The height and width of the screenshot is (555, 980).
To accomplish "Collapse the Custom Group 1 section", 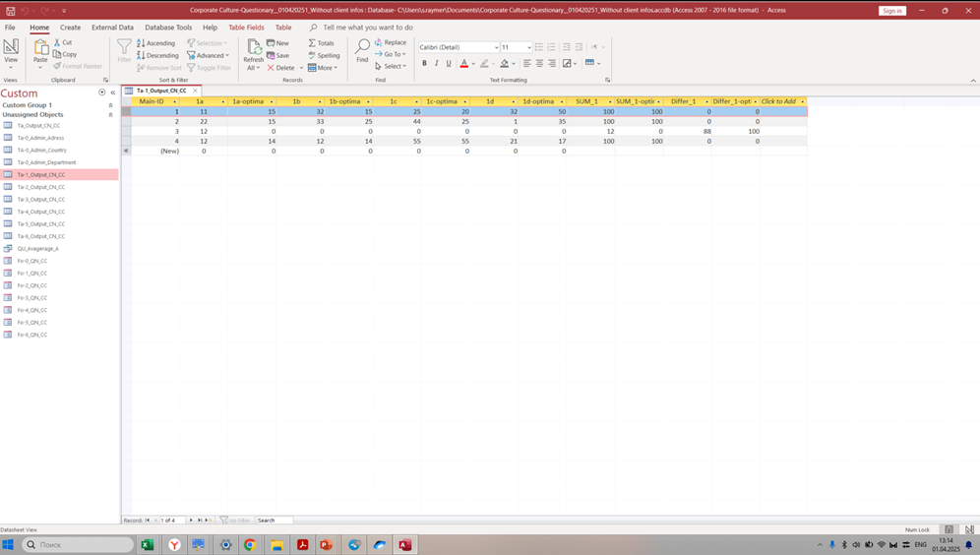I will 110,105.
